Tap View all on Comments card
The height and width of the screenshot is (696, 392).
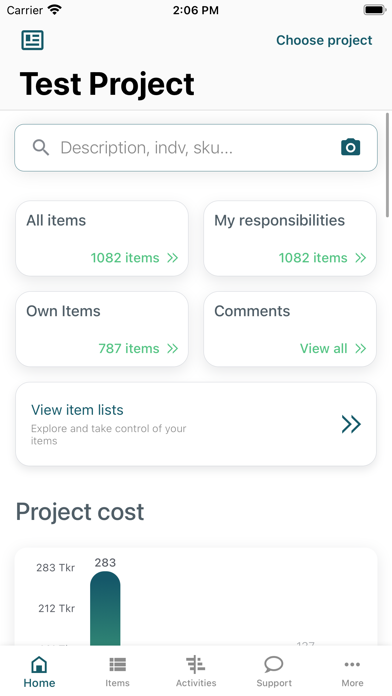coord(324,348)
